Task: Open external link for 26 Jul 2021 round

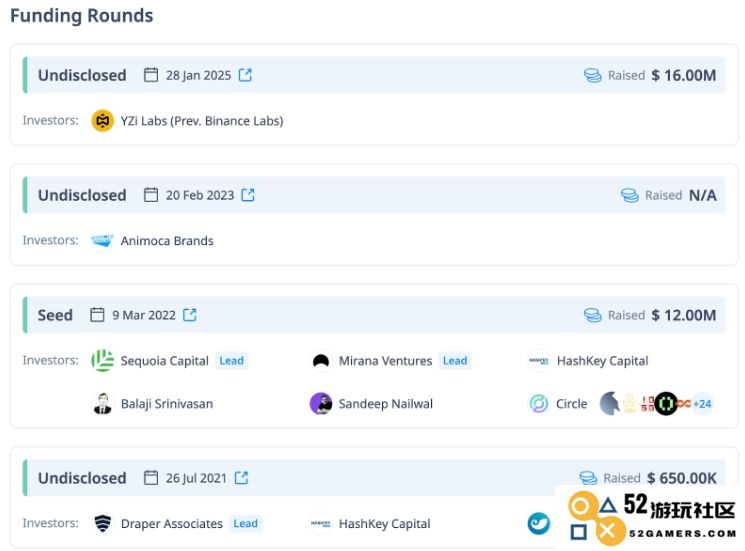Action: (x=241, y=477)
